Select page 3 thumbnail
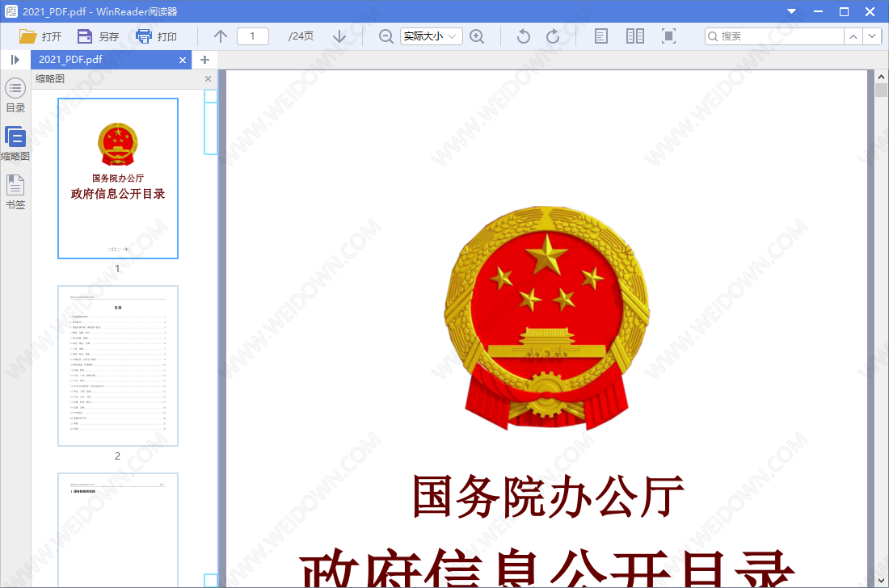889x588 pixels. click(x=118, y=530)
